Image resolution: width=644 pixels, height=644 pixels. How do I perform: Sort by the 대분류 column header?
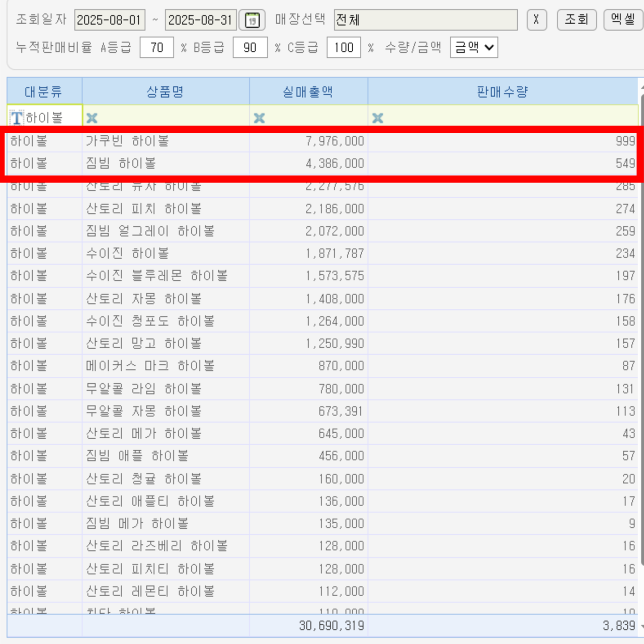click(x=44, y=92)
